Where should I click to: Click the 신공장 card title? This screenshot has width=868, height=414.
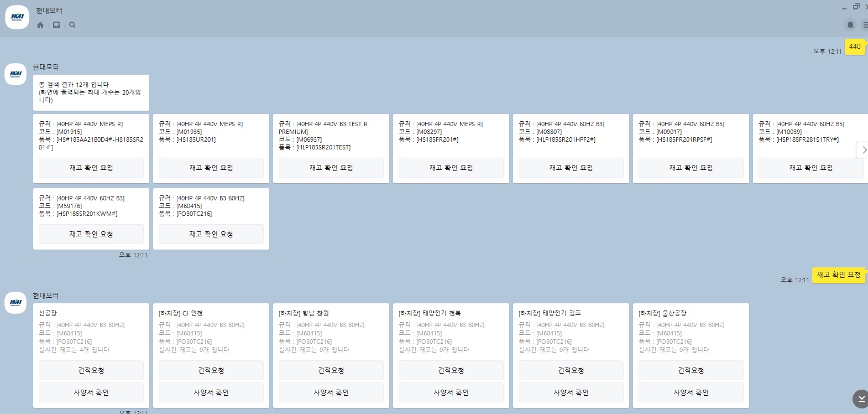(x=48, y=313)
